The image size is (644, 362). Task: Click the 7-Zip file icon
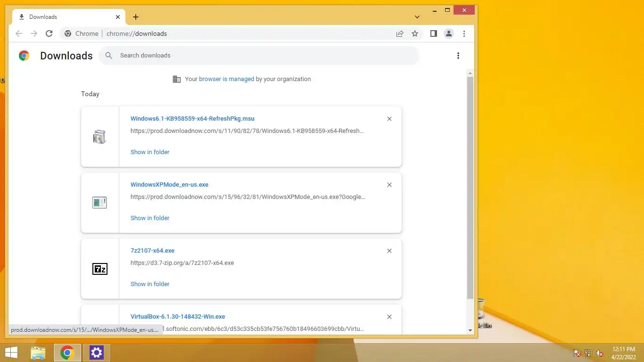100,269
